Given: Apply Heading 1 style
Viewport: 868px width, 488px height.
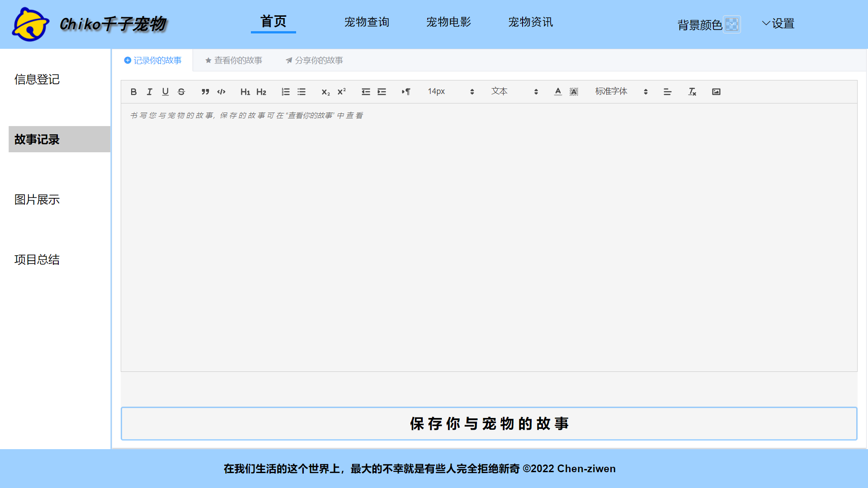Looking at the screenshot, I should [x=245, y=92].
